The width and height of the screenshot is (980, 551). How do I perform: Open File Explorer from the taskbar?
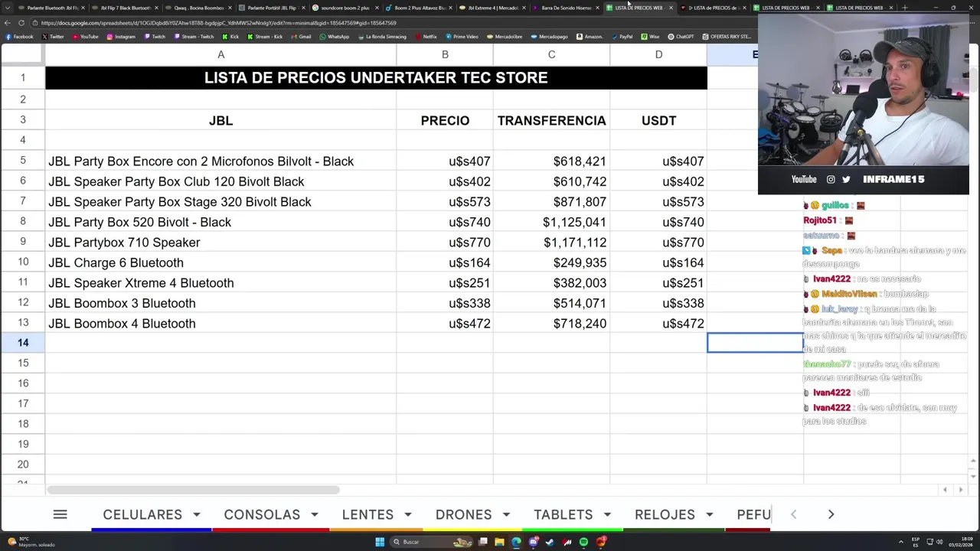coord(499,542)
